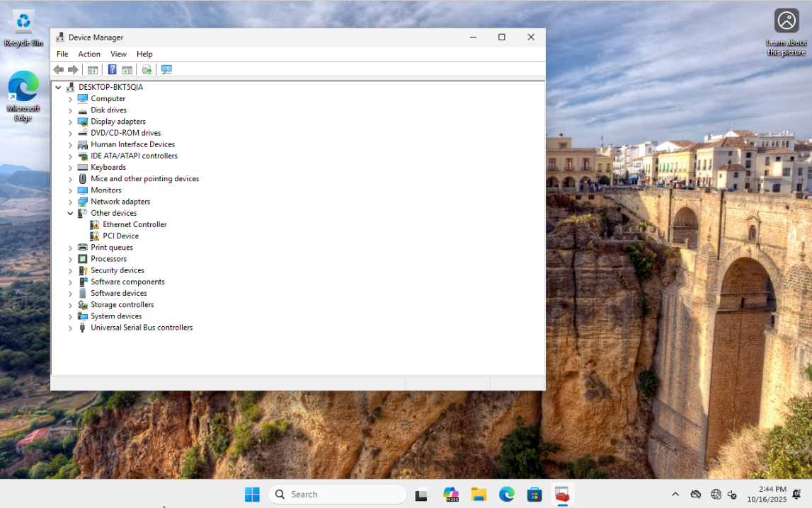
Task: Select the PCI Device warning icon
Action: 94,236
